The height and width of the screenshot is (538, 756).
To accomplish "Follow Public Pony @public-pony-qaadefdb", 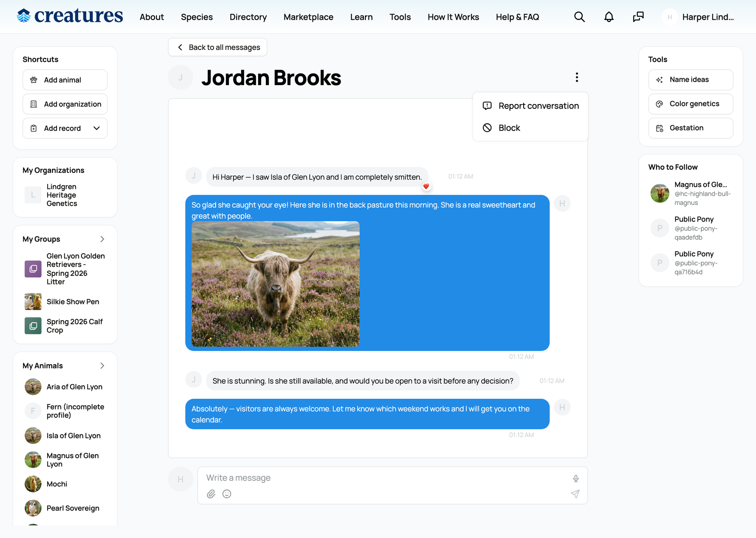I will tap(691, 228).
